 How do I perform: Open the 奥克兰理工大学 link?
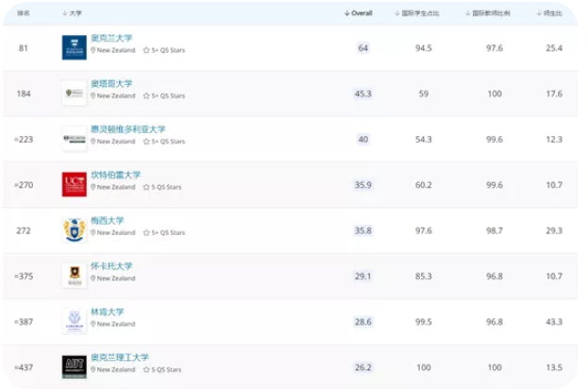(x=120, y=358)
